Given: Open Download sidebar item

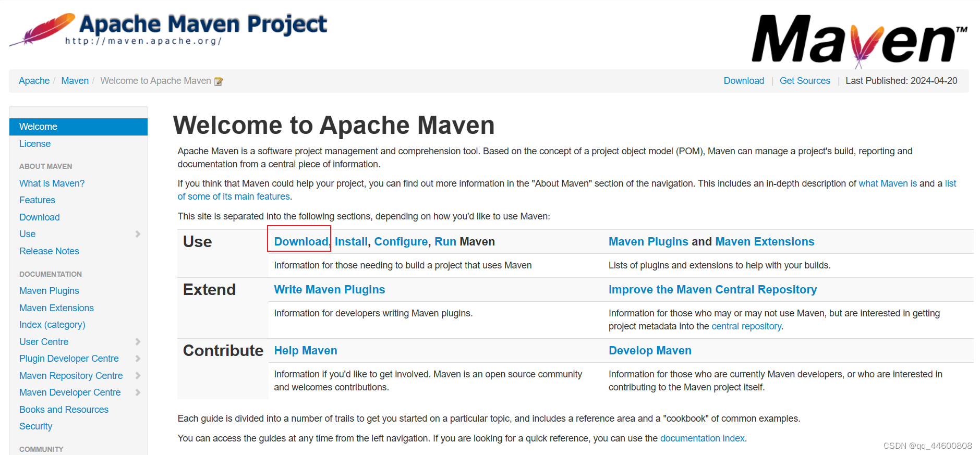Looking at the screenshot, I should click(x=39, y=217).
